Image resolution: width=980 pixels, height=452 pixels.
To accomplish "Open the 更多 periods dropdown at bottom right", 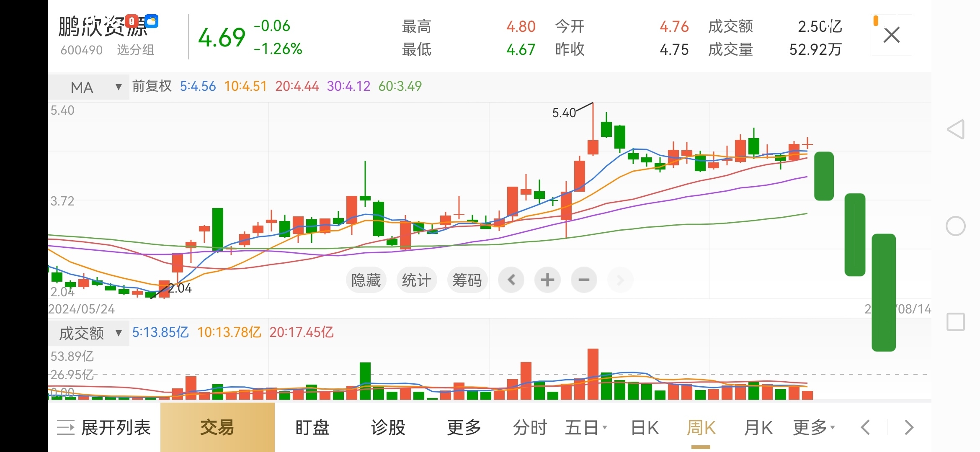I will (x=814, y=428).
